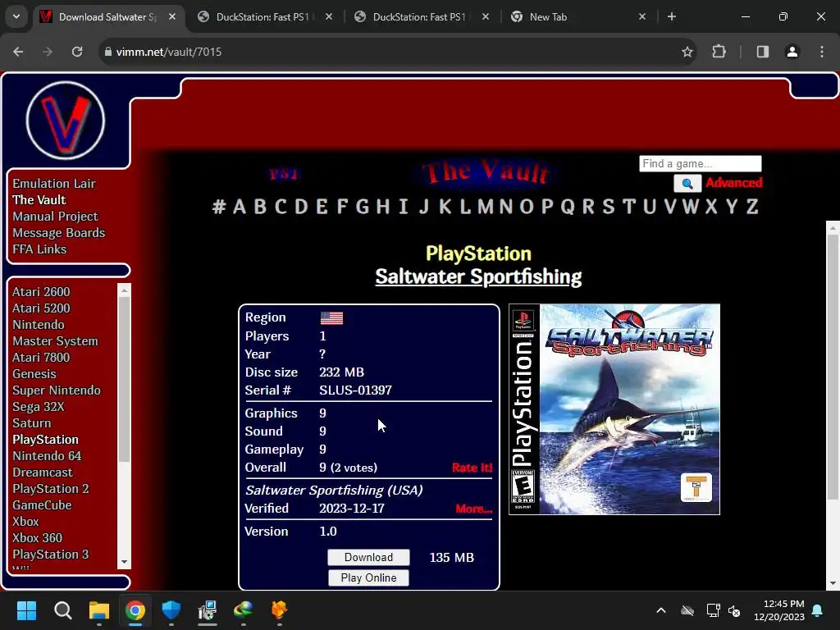Click The Vault banner logo

click(x=486, y=171)
